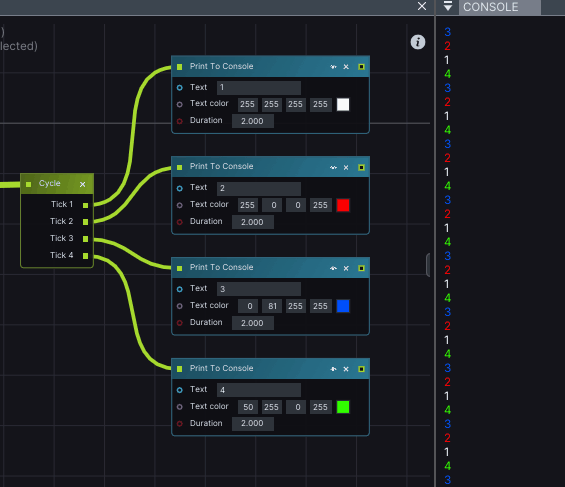Open the blue text color swatch
Viewport: 565px width, 487px height.
[x=343, y=306]
